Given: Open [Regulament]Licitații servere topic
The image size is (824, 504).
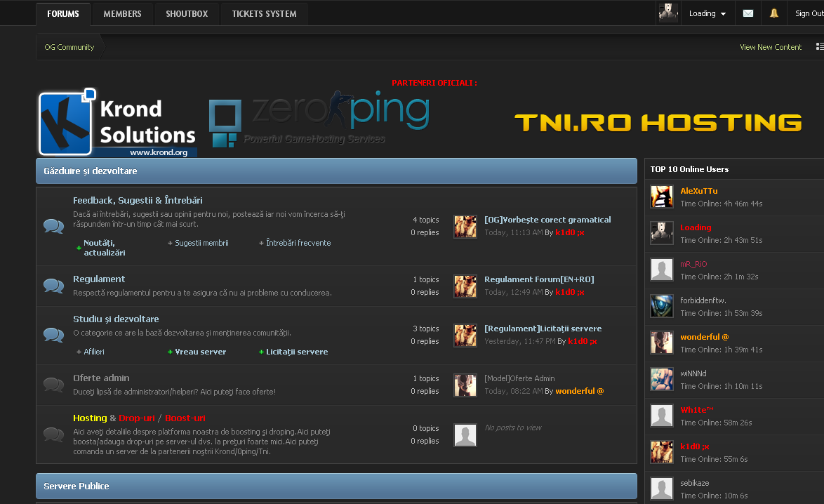Looking at the screenshot, I should tap(543, 329).
